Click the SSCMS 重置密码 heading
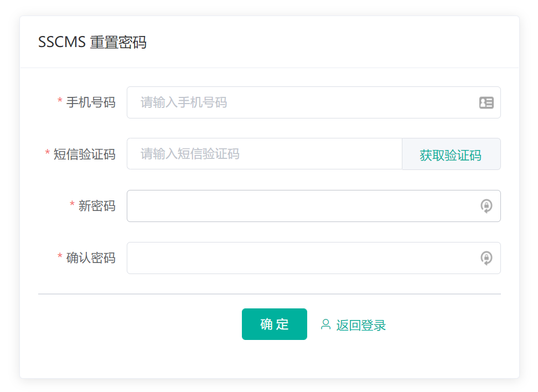538x392 pixels. [92, 42]
